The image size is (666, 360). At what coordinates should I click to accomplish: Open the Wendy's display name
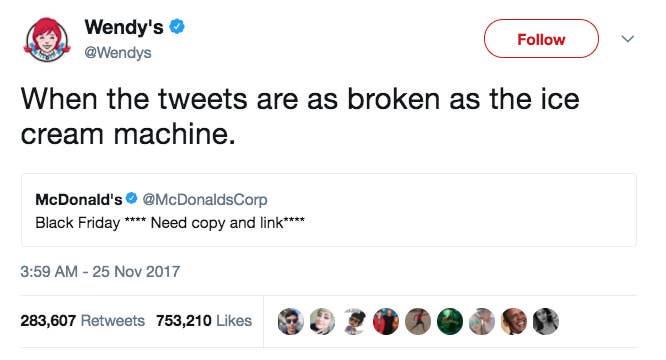124,27
